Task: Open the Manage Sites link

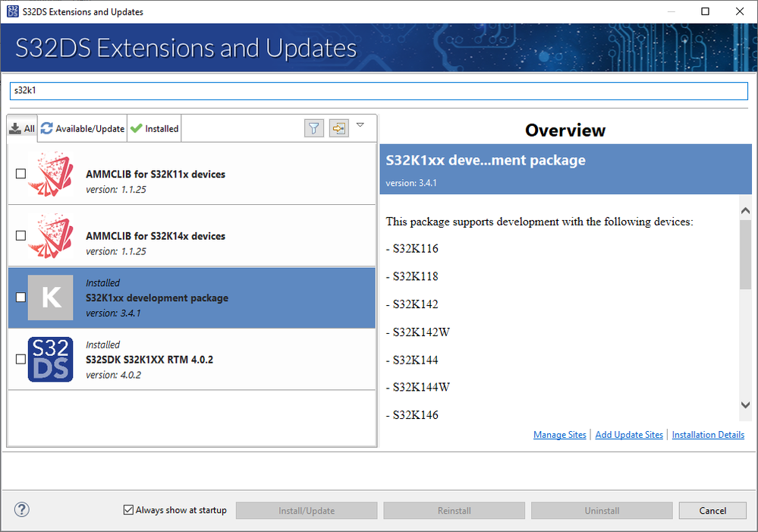Action: pyautogui.click(x=560, y=435)
